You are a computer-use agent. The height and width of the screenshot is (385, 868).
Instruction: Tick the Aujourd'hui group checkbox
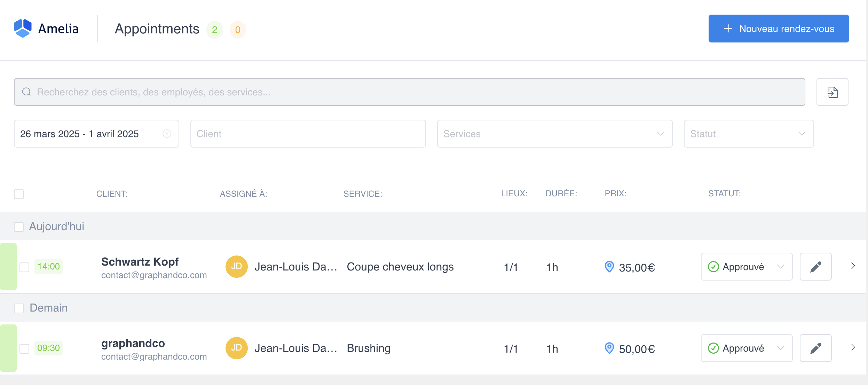[x=19, y=227]
